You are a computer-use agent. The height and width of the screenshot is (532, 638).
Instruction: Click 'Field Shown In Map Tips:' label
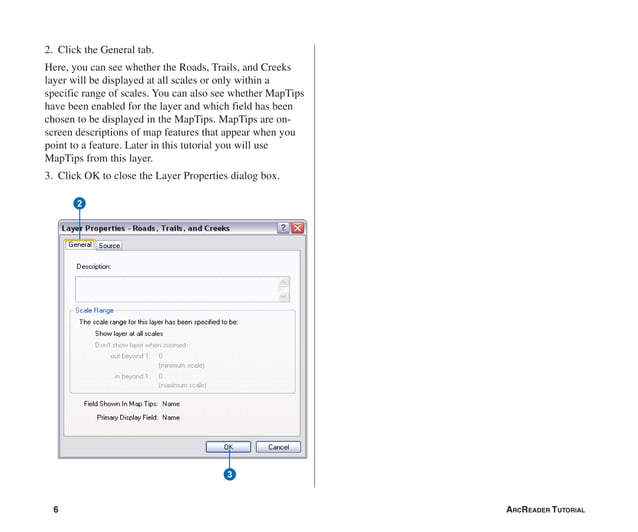pos(120,404)
